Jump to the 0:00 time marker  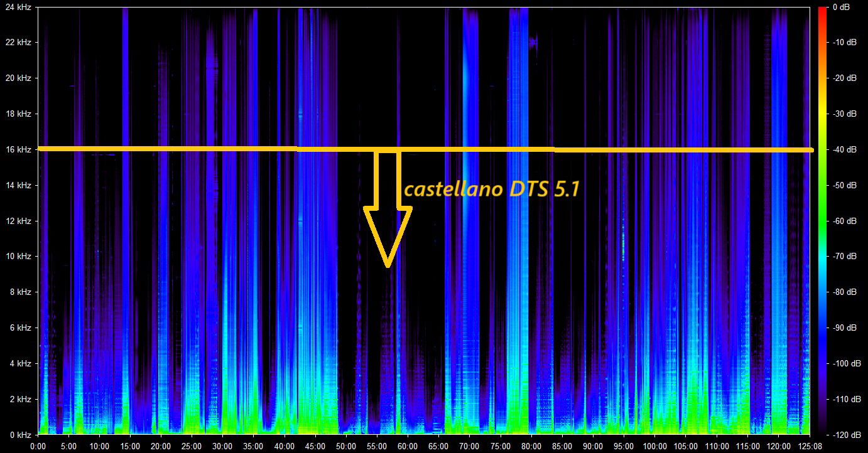tap(38, 446)
